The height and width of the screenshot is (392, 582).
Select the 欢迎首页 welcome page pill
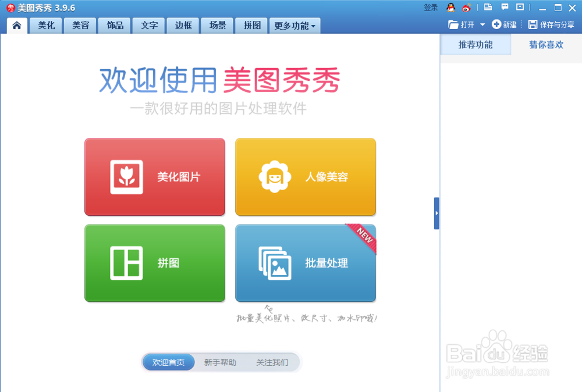point(168,362)
